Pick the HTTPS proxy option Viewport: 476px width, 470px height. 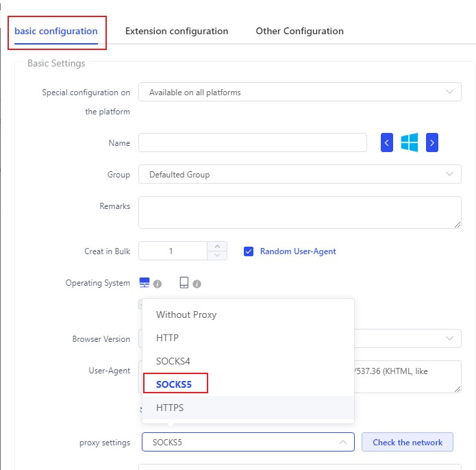point(170,408)
